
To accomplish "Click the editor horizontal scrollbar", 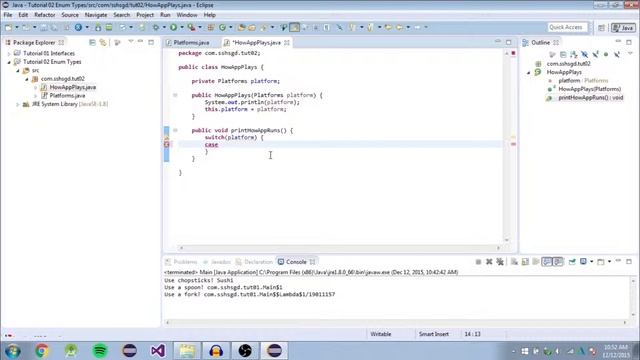I will pyautogui.click(x=339, y=248).
